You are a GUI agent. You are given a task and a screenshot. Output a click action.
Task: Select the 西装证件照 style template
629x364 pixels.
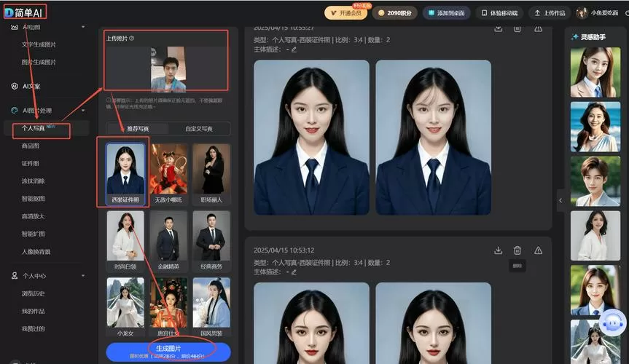[x=125, y=173]
